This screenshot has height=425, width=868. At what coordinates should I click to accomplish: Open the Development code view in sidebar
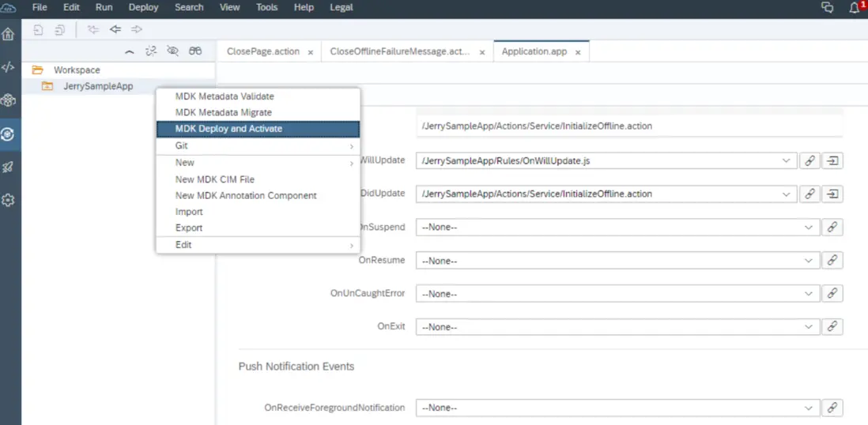[x=9, y=67]
